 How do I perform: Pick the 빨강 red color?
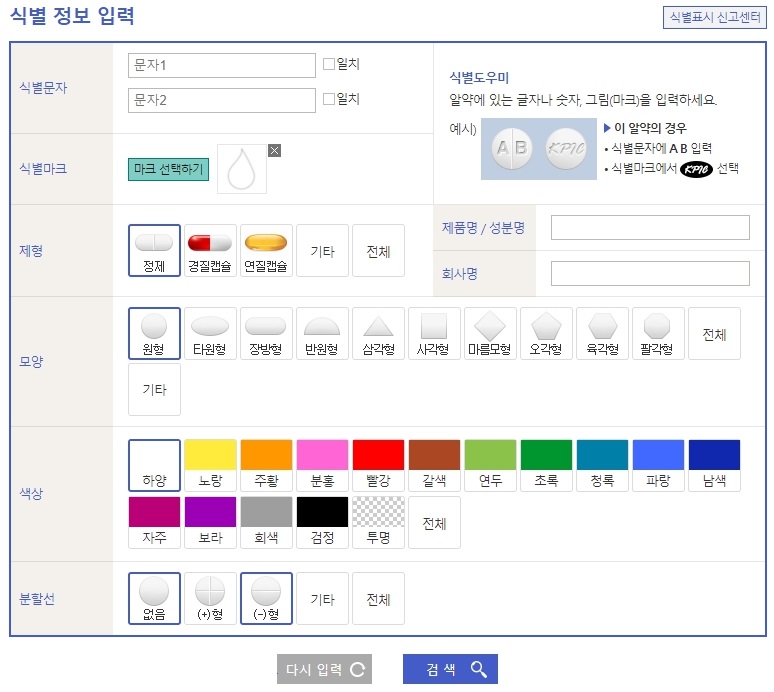[x=378, y=465]
